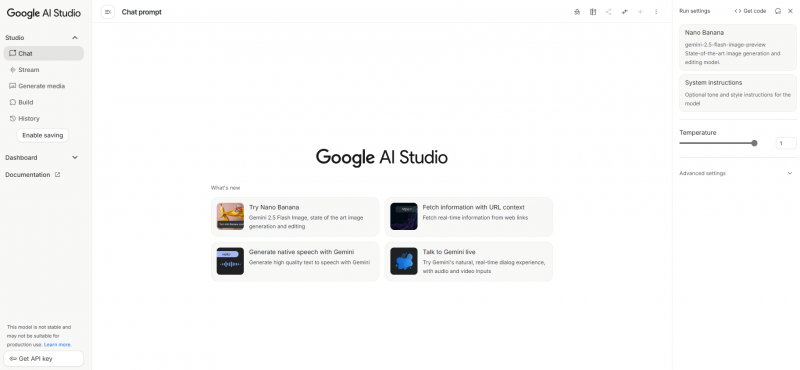Image resolution: width=800 pixels, height=370 pixels.
Task: Click the Enable saving button
Action: pos(42,135)
